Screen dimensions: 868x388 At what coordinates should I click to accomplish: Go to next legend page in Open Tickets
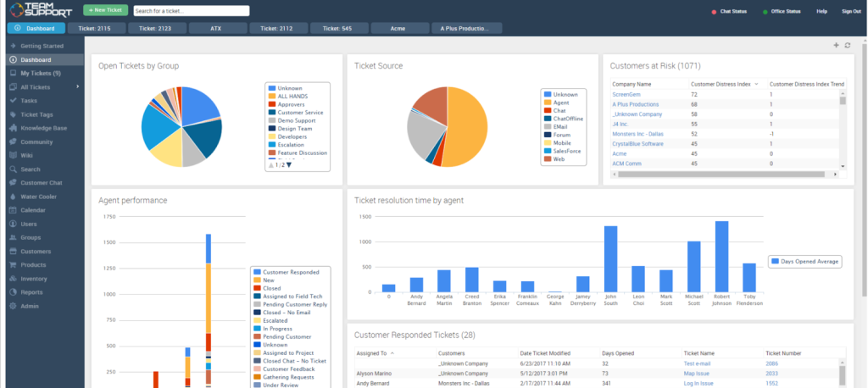pyautogui.click(x=289, y=165)
